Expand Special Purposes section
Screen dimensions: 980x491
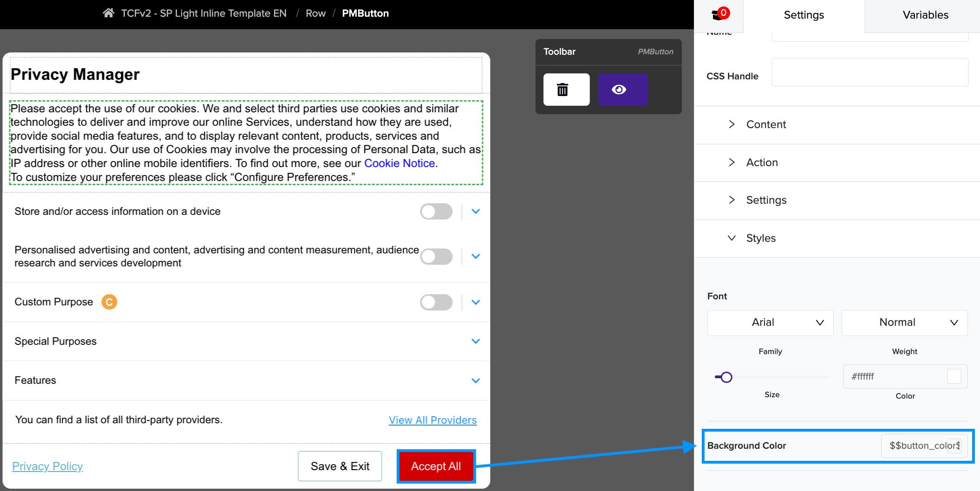point(476,341)
